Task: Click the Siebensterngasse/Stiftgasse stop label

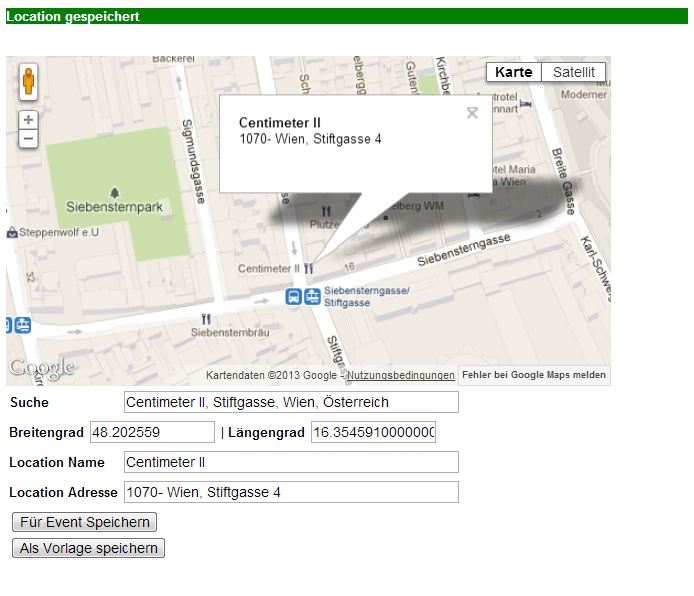Action: coord(366,296)
